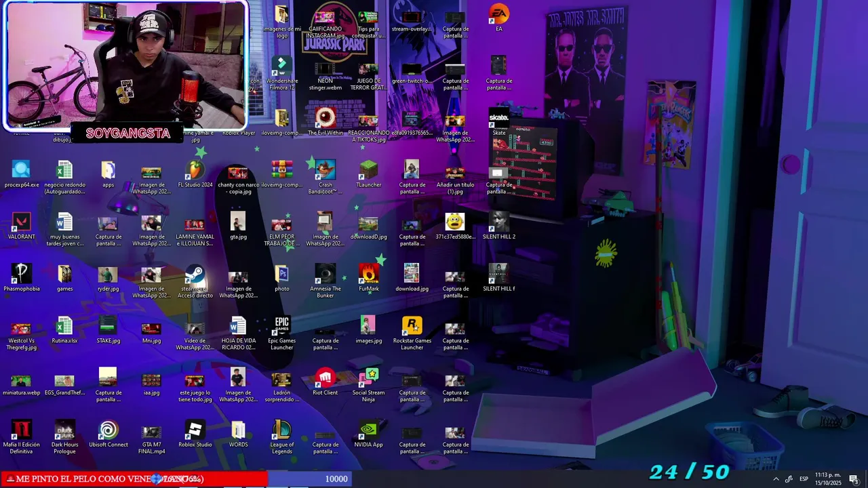Open Ubisoft Connect from the desktop
The height and width of the screenshot is (488, 868).
point(108,434)
